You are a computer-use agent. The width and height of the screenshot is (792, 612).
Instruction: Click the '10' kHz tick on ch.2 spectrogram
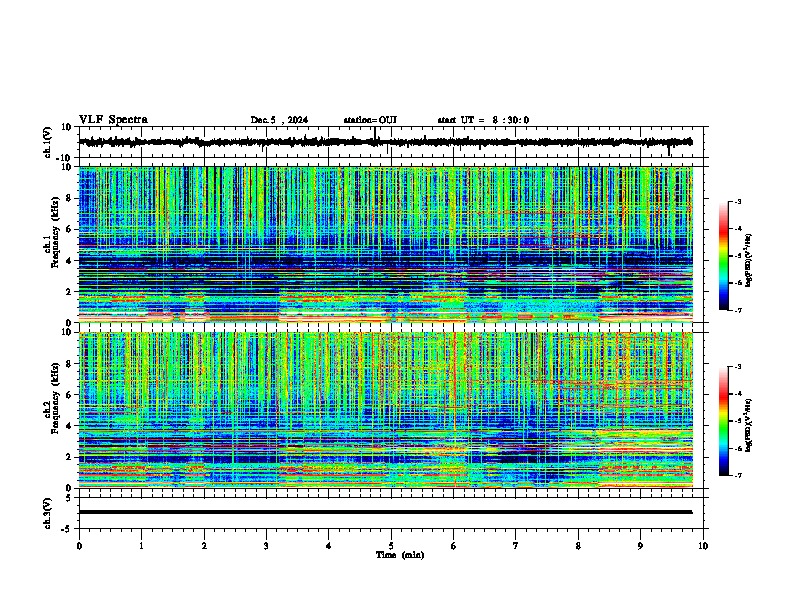point(67,332)
